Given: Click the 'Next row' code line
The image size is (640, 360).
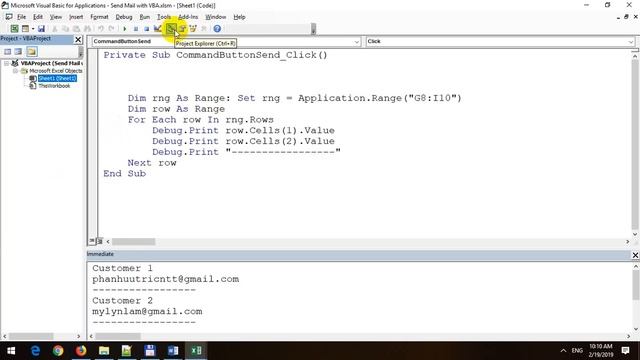Looking at the screenshot, I should (x=152, y=163).
